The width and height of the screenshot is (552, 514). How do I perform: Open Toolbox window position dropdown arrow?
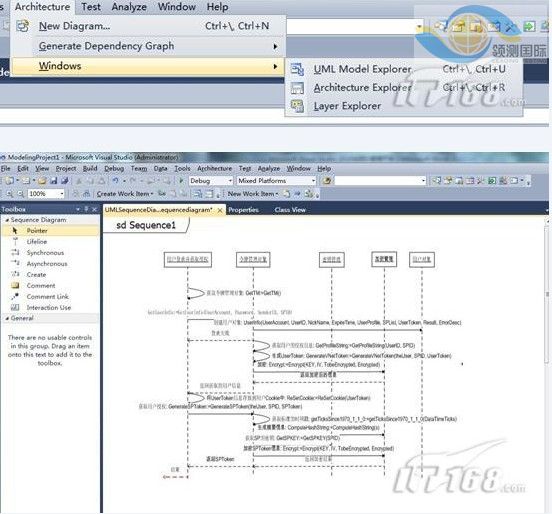78,209
